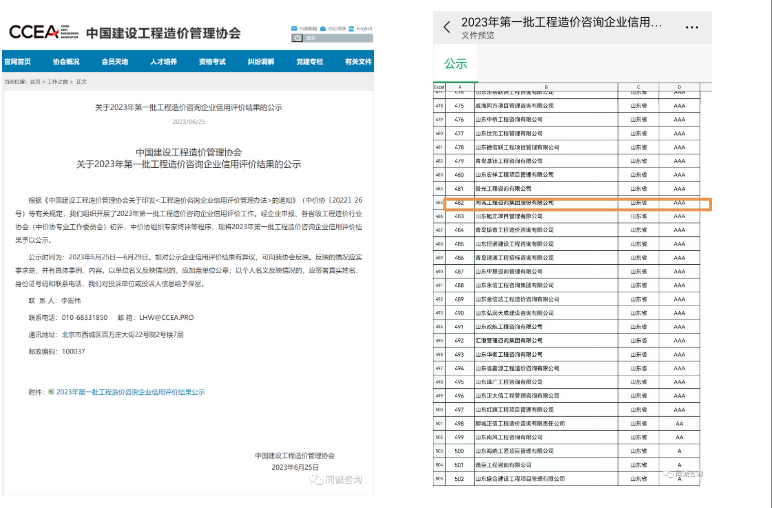Select column B header in spreadsheet
The width and height of the screenshot is (773, 508).
coord(546,87)
